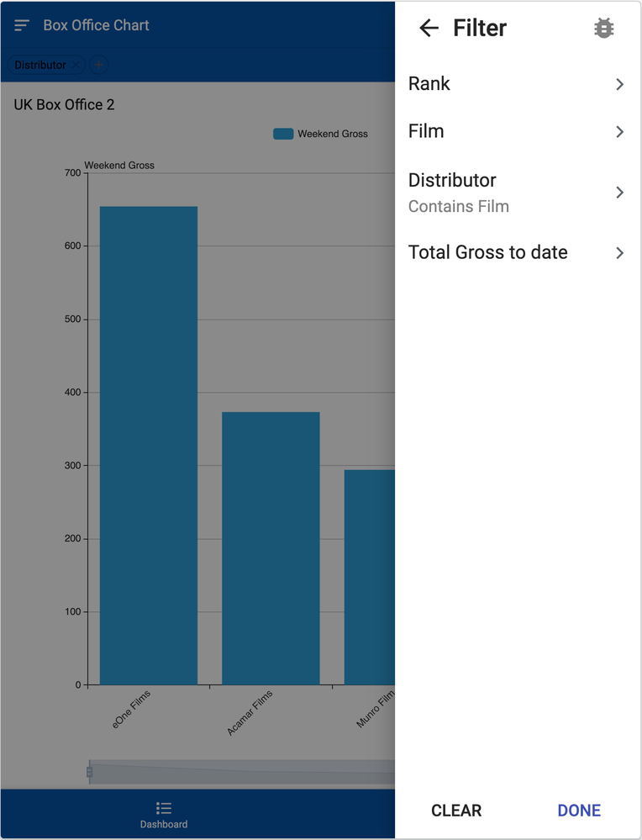Select the eOne Films bar
Screen dimensions: 642x840
click(x=149, y=445)
